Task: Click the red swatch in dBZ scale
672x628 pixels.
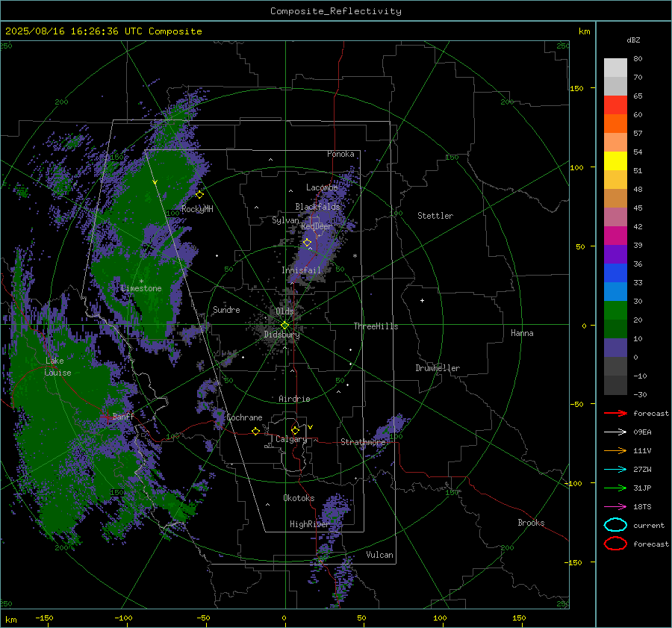Action: point(615,105)
